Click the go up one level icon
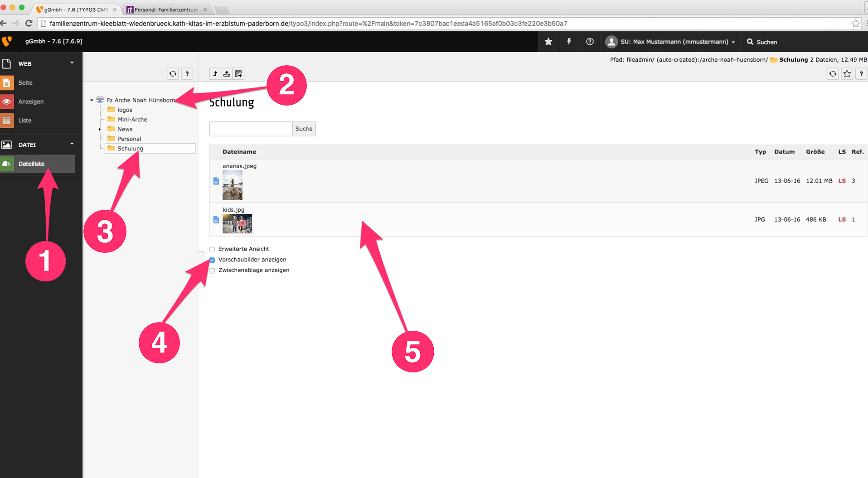Screen dimensions: 868x478 click(x=215, y=74)
